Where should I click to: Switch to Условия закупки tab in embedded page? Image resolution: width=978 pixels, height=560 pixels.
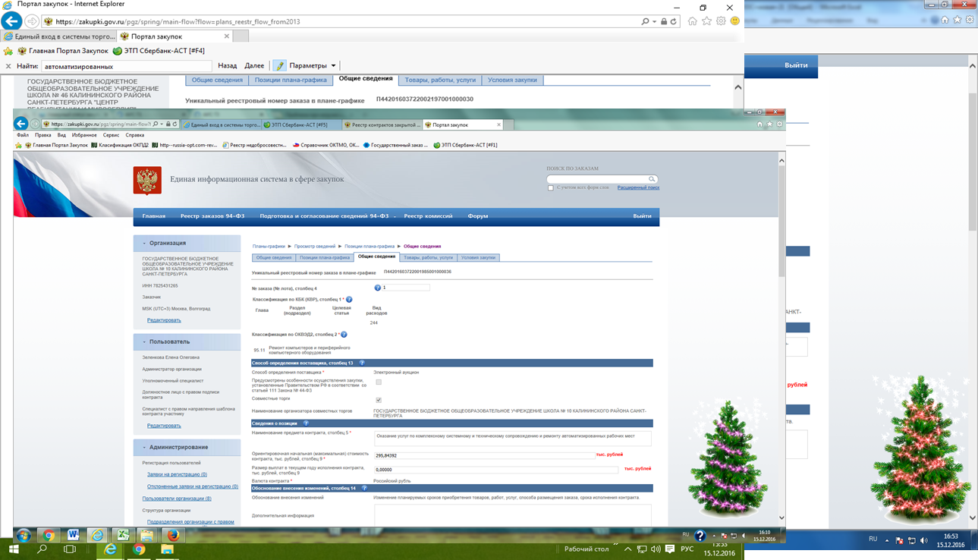click(478, 257)
